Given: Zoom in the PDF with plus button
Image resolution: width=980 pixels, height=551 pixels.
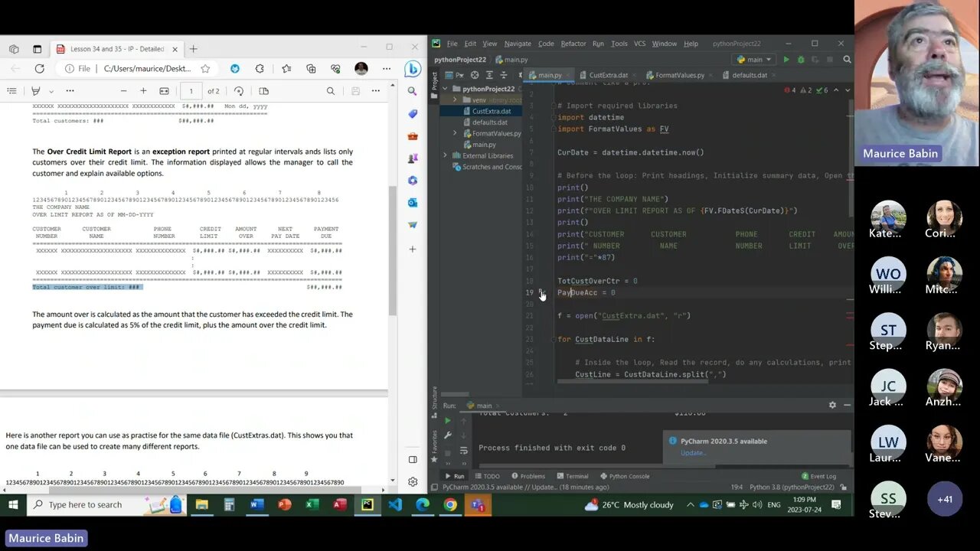Looking at the screenshot, I should tap(143, 91).
